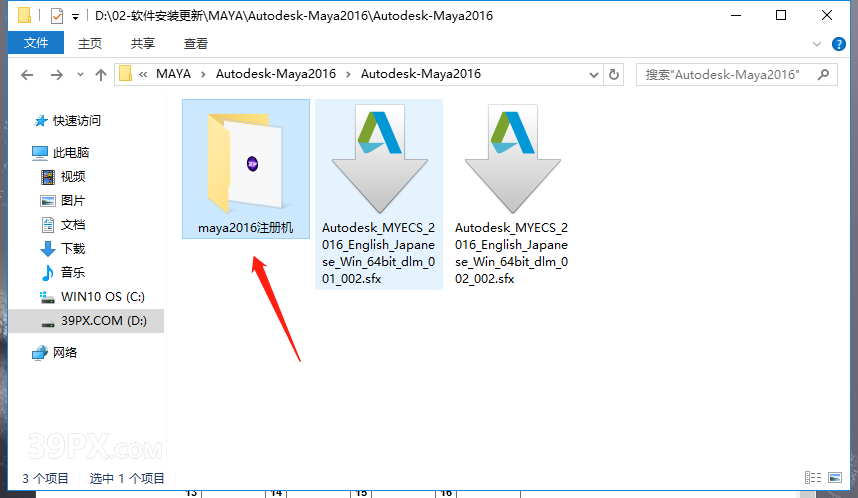
Task: Click the 快速访问 star icon
Action: (40, 121)
